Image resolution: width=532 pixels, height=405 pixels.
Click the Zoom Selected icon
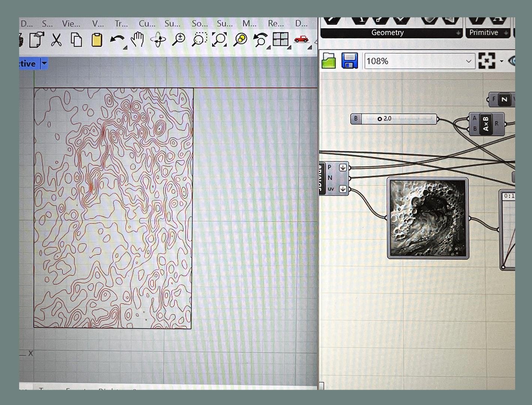pyautogui.click(x=240, y=39)
